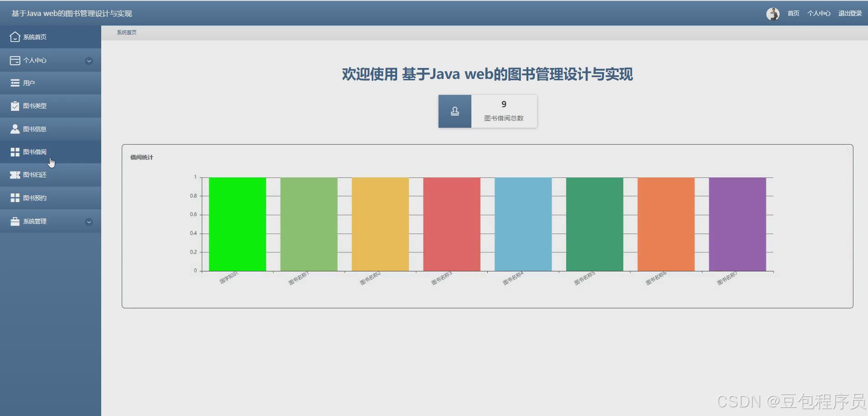868x416 pixels.
Task: Select the 系统管理 briefcase icon
Action: click(15, 221)
